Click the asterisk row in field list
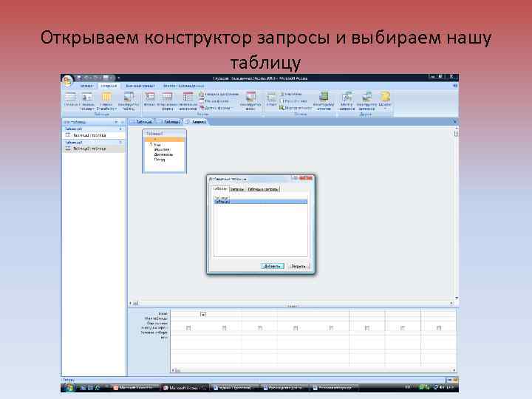Viewport: 532px width, 399px height. pyautogui.click(x=164, y=140)
